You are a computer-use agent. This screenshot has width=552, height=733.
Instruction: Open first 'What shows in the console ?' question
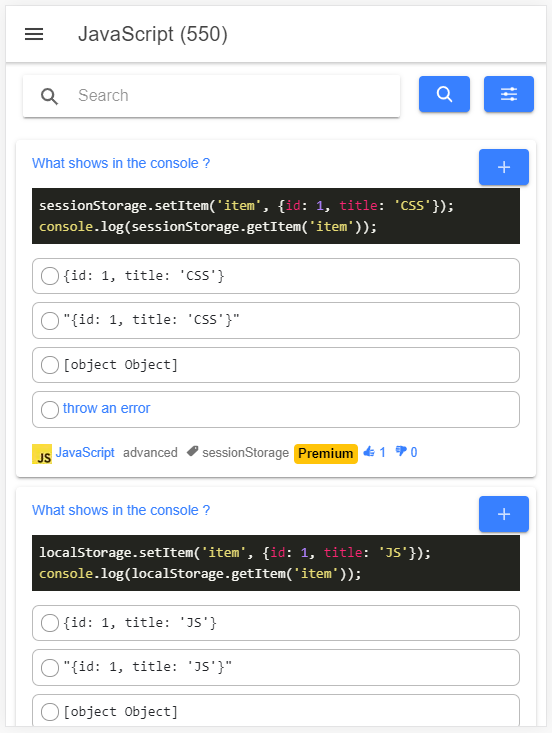pyautogui.click(x=121, y=163)
